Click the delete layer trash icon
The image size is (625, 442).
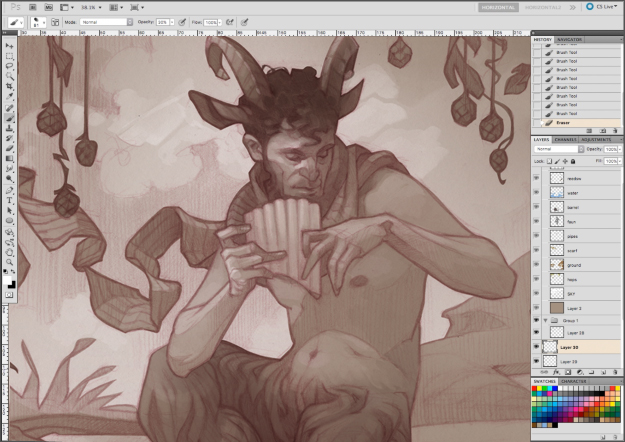pyautogui.click(x=615, y=372)
